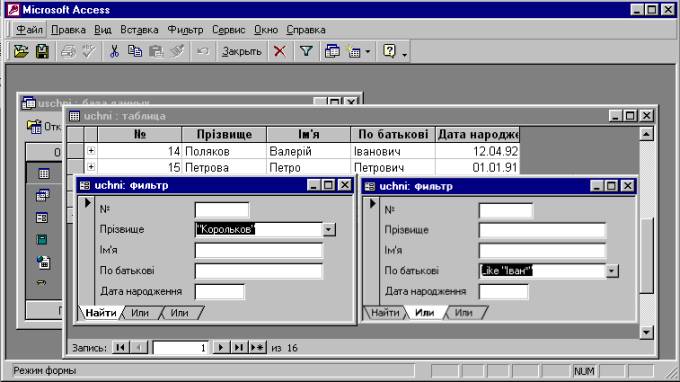Click the red X Clear Grid icon

click(280, 51)
